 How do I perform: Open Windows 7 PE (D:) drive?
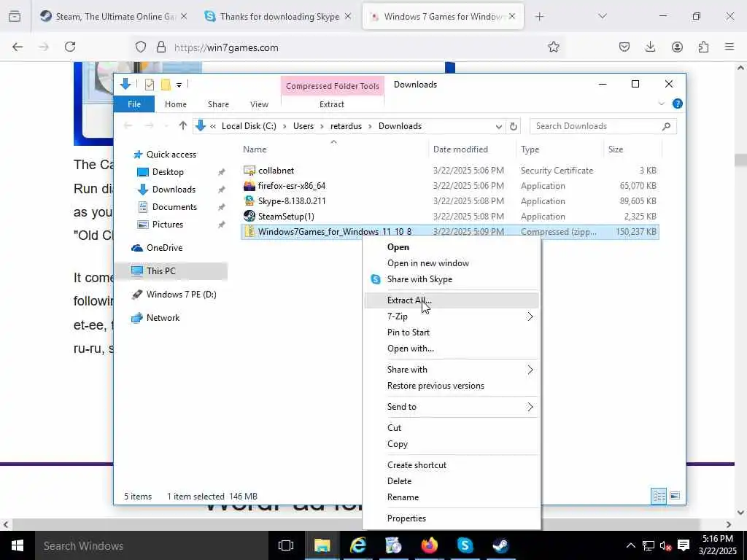181,295
